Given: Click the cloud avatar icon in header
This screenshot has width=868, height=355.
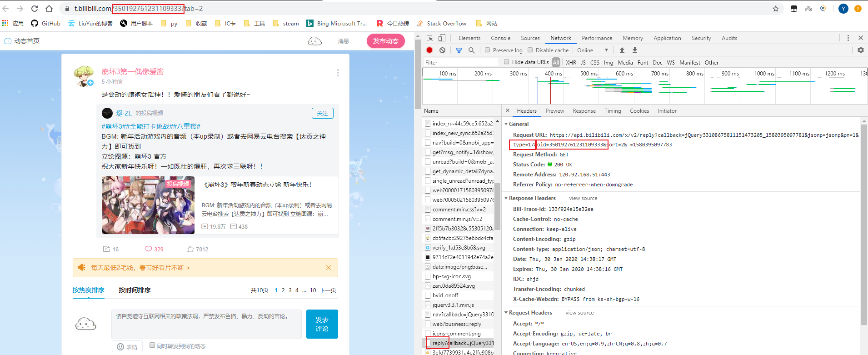Looking at the screenshot, I should (x=315, y=41).
